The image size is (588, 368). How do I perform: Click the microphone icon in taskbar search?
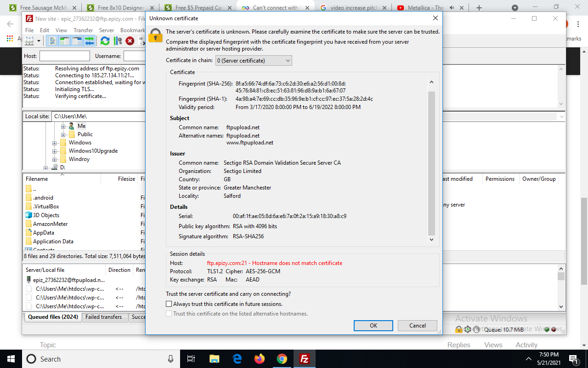[x=170, y=359]
